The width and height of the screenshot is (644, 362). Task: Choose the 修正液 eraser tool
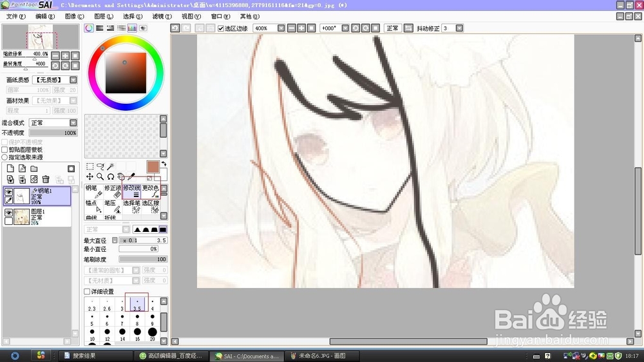113,191
